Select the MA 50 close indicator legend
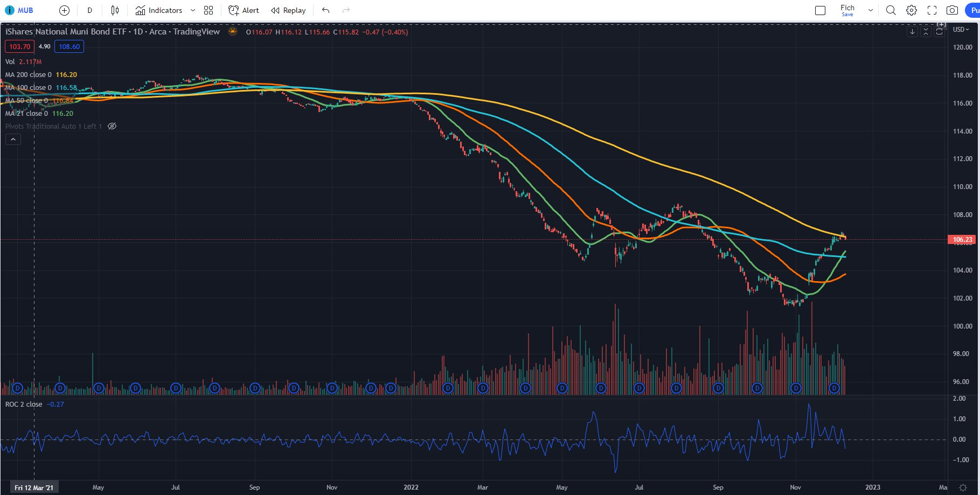The height and width of the screenshot is (495, 980). click(x=39, y=101)
